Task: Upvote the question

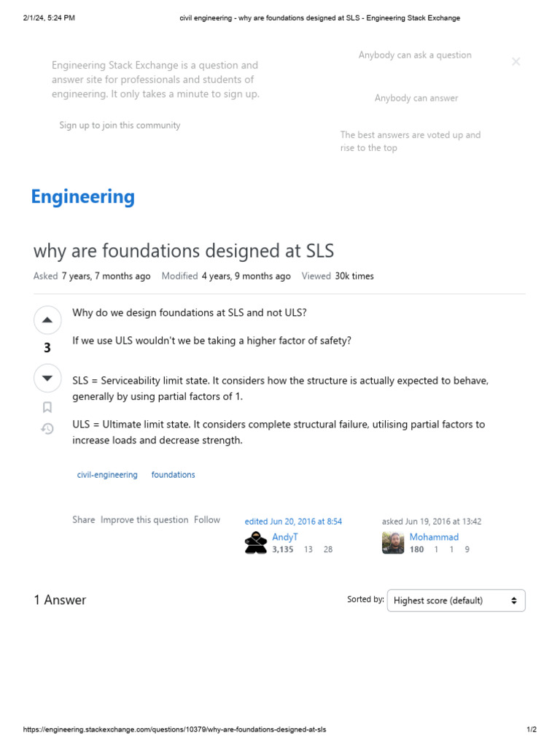Action: coord(47,320)
